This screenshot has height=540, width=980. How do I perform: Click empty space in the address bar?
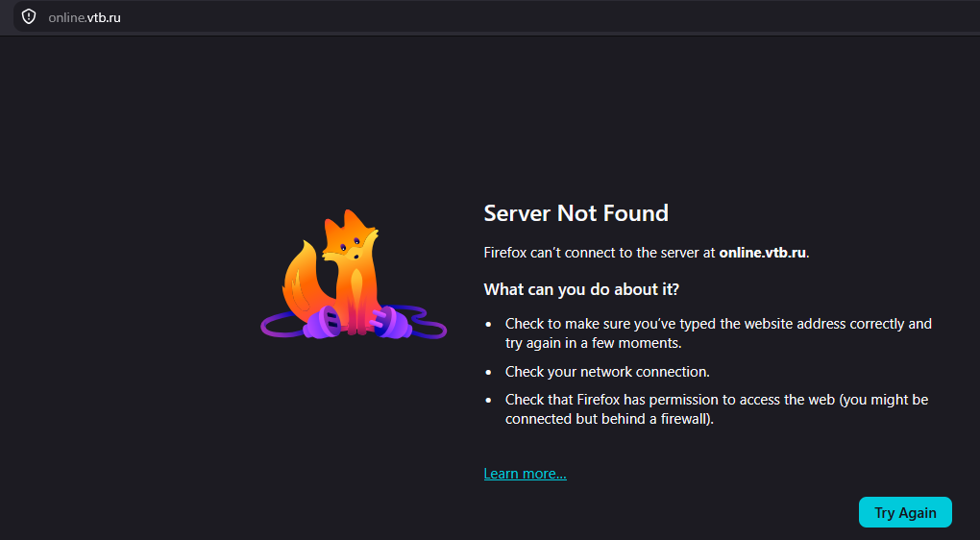(550, 17)
